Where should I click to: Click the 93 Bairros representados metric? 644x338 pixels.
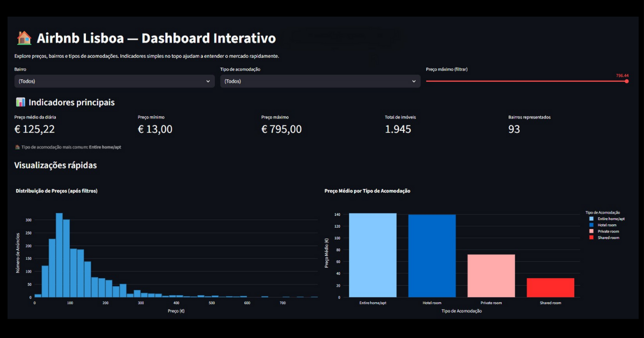point(514,129)
